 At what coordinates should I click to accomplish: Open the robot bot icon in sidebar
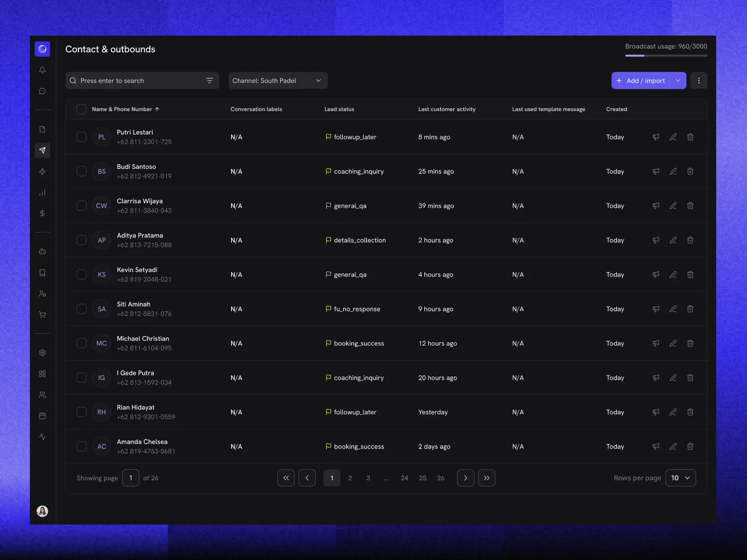(42, 252)
